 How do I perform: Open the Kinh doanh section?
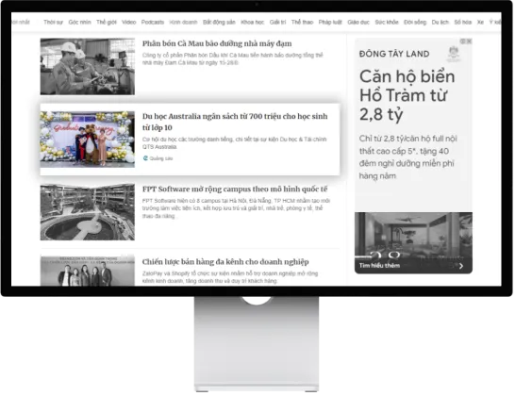pos(183,23)
